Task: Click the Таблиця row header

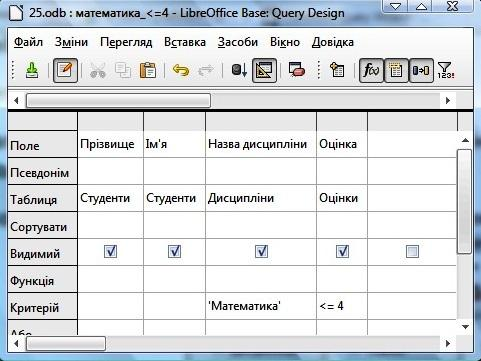Action: click(43, 199)
